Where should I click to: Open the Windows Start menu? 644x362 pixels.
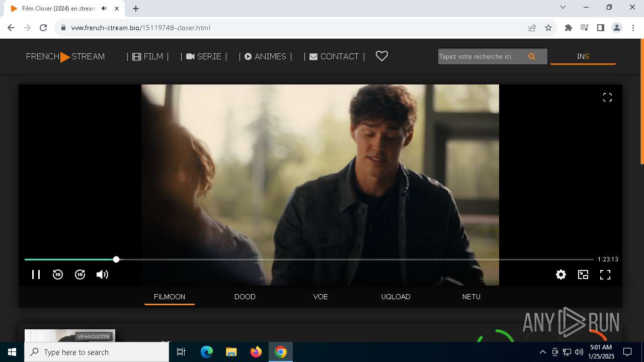click(x=12, y=352)
